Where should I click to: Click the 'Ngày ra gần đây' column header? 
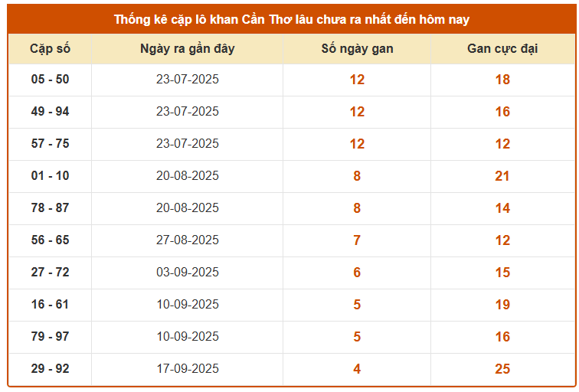[x=188, y=49]
